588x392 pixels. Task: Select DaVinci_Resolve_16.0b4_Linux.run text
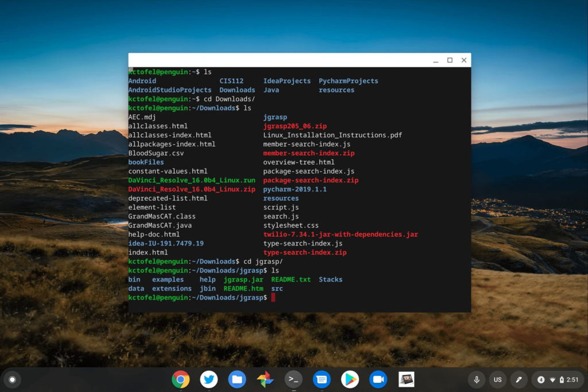point(192,180)
